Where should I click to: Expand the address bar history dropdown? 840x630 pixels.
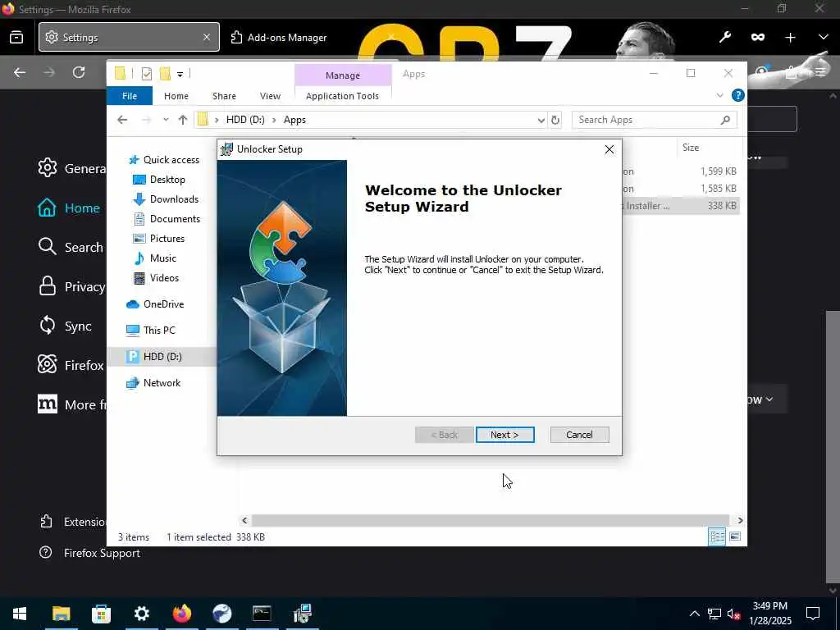click(x=541, y=120)
